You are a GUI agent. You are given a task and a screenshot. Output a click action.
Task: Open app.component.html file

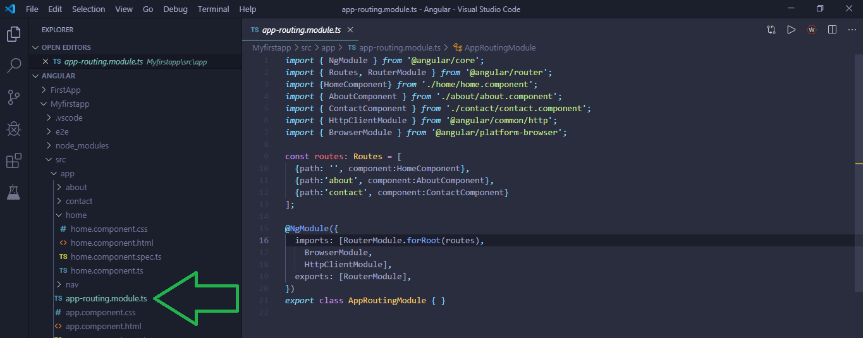tap(104, 327)
